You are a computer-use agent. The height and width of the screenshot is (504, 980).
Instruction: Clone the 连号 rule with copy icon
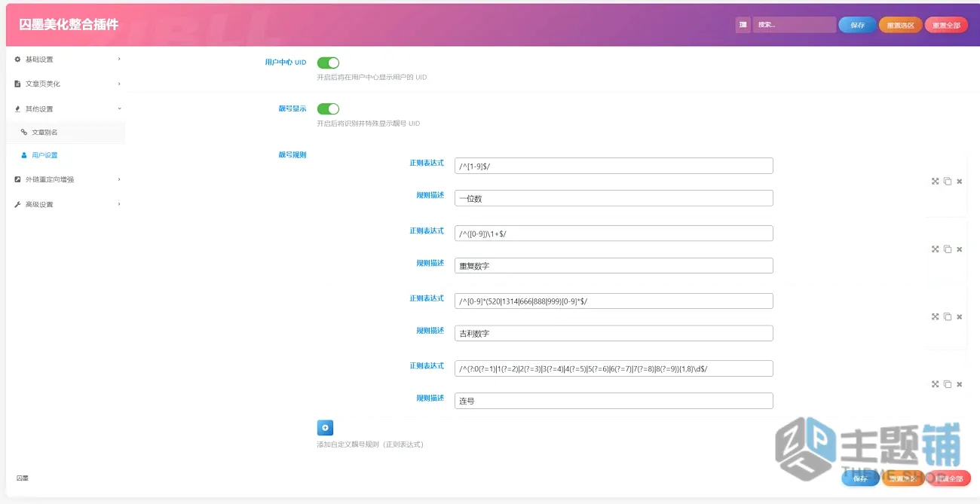[948, 384]
